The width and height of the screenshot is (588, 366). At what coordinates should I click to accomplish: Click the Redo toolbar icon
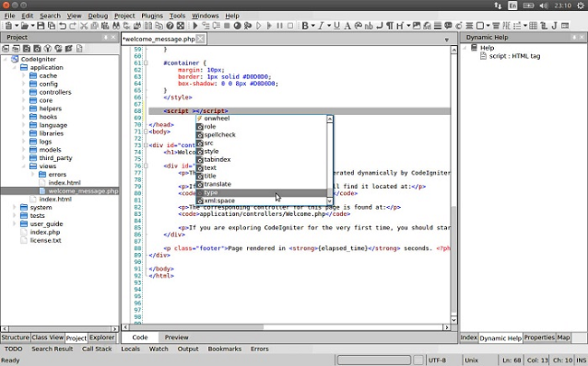(72, 26)
